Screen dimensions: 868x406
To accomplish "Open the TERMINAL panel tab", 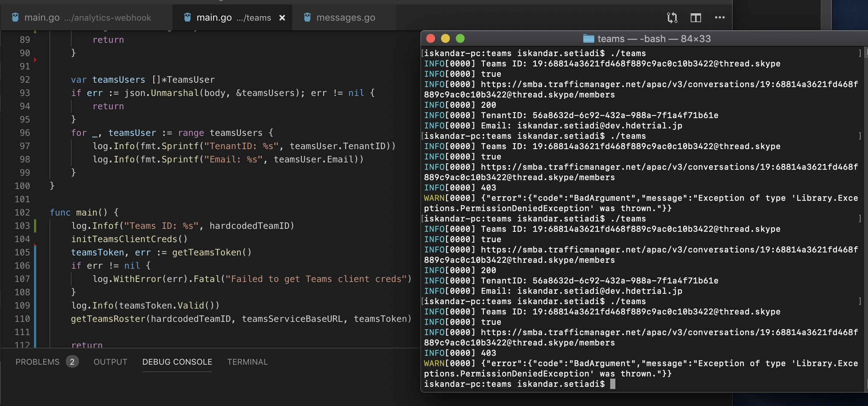I will (x=247, y=362).
